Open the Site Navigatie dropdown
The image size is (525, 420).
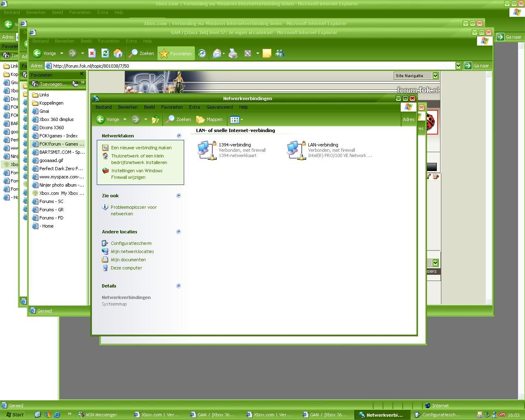point(416,75)
